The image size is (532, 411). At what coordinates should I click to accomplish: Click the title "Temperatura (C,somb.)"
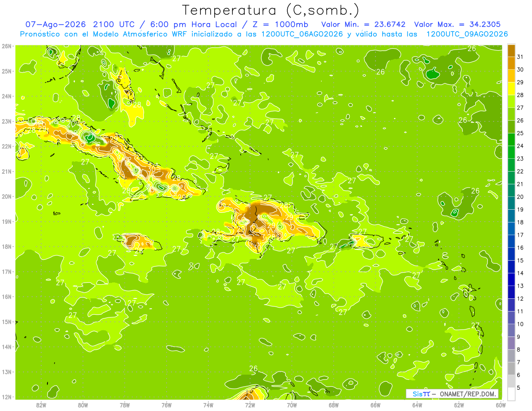(x=271, y=10)
